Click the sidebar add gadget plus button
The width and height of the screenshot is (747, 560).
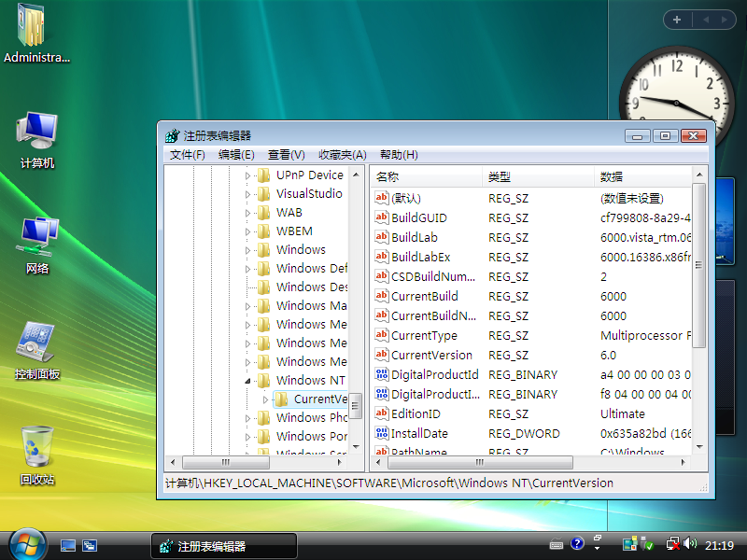(x=677, y=20)
